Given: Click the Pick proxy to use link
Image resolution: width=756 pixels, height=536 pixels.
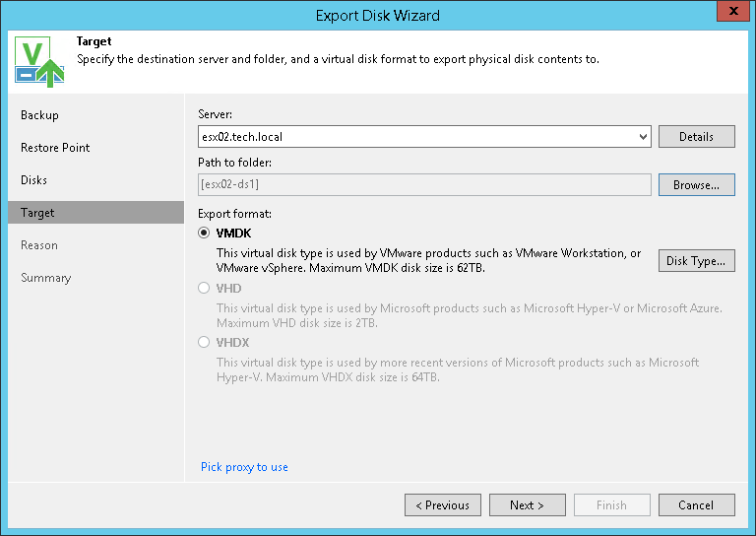Looking at the screenshot, I should (x=244, y=467).
